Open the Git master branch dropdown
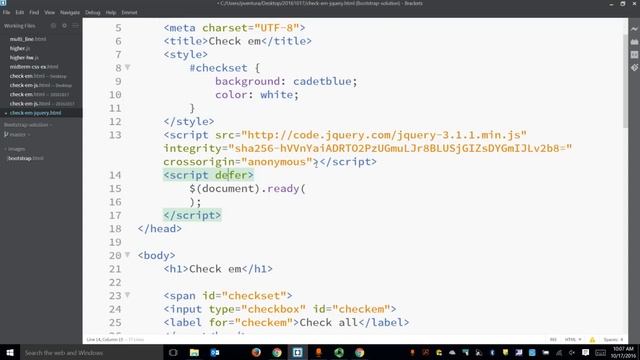Viewport: 640px width, 360px height. click(17, 134)
